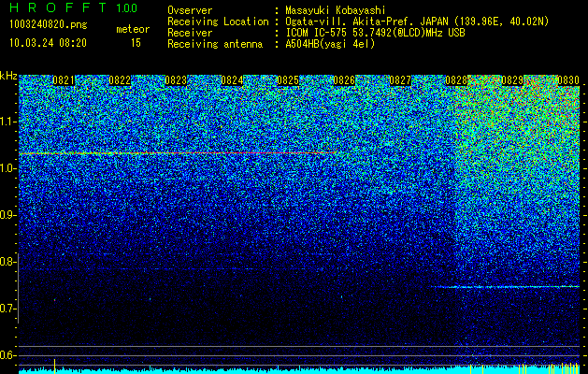Screen dimensions: 588x374
Task: Click the HROFFT title text
Action: pos(58,7)
